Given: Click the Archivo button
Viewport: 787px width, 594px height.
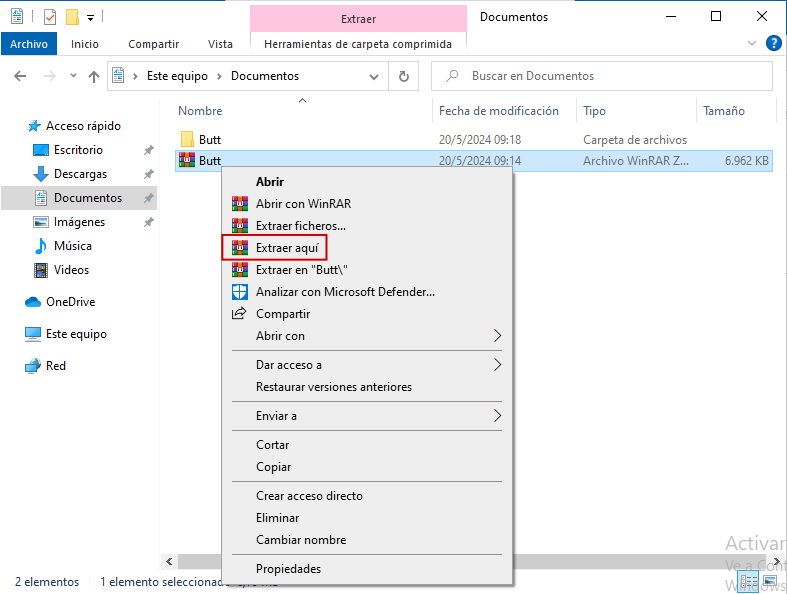Looking at the screenshot, I should point(29,44).
